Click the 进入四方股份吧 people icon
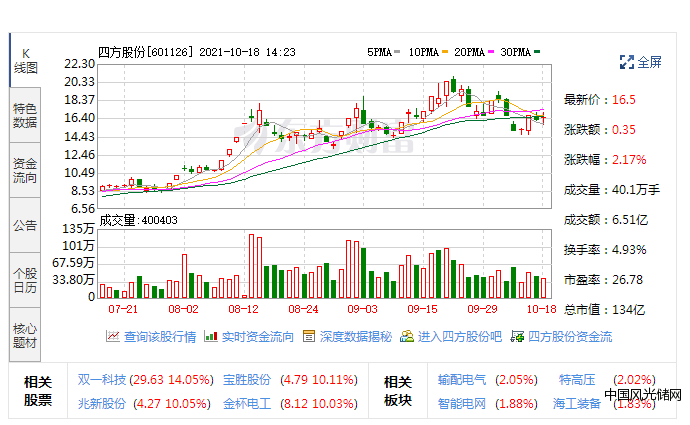Screen dimensions: 690x425 click(x=407, y=337)
